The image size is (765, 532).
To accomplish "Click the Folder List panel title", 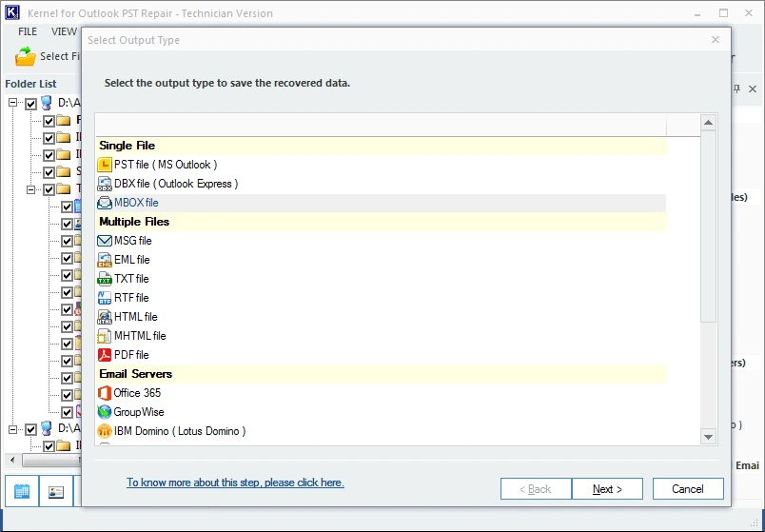I will tap(30, 84).
